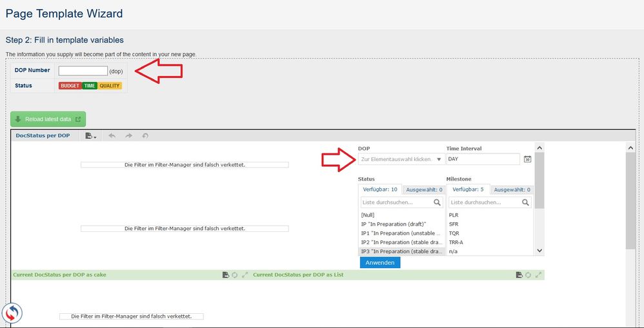The image size is (644, 328).
Task: Maximize the DocStatus as cake panel
Action: (245, 275)
